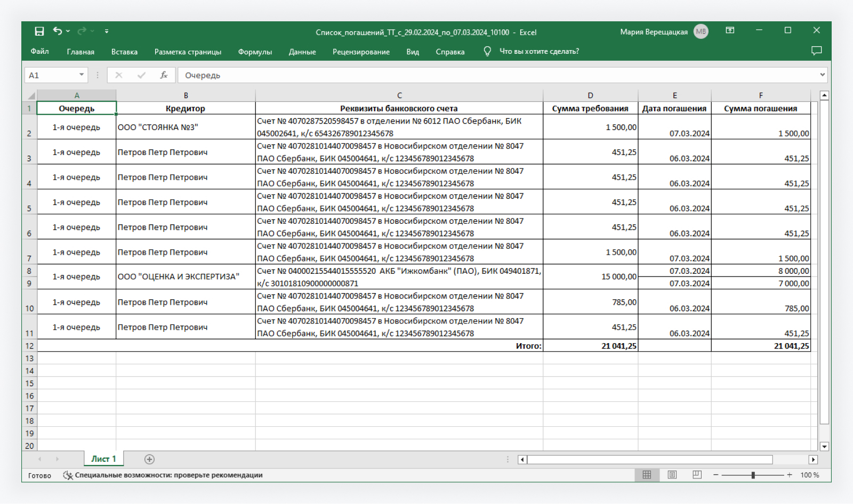Click the Undo arrow icon
Screen dimensions: 853x504
coord(58,31)
